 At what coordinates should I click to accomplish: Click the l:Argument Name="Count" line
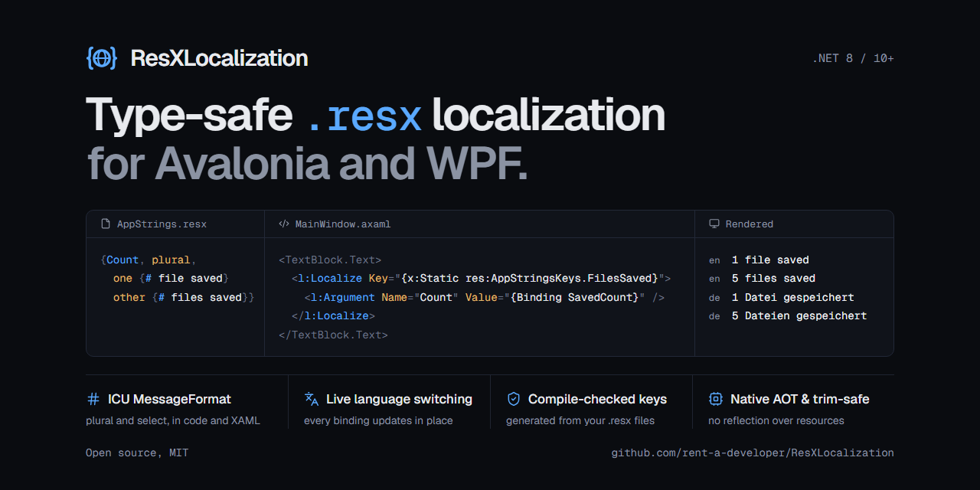pyautogui.click(x=484, y=297)
